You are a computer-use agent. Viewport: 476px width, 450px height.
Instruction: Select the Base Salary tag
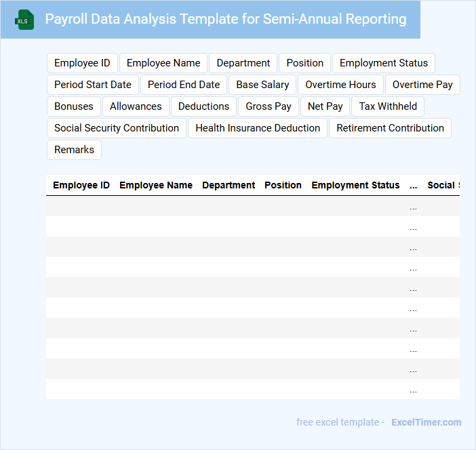[x=262, y=85]
